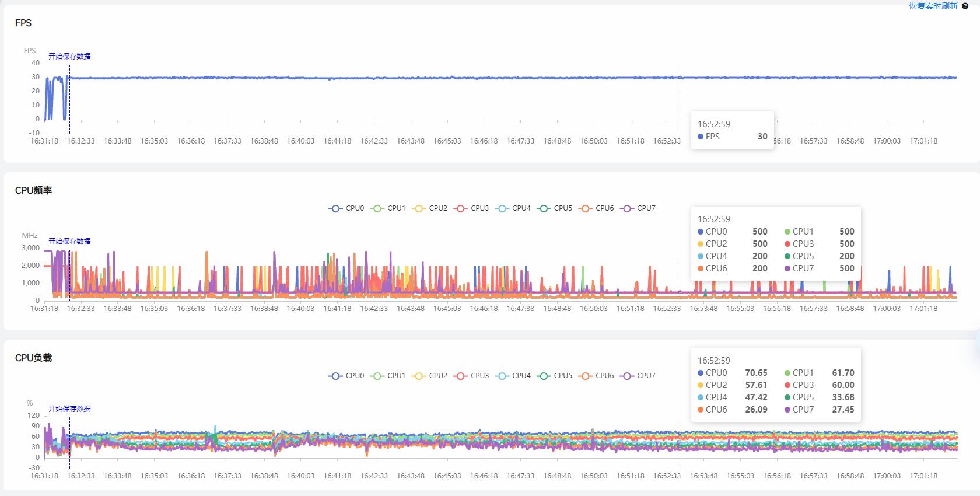The height and width of the screenshot is (496, 980).
Task: Click the CPU3 legend icon in the CPU负载 chart
Action: (461, 376)
